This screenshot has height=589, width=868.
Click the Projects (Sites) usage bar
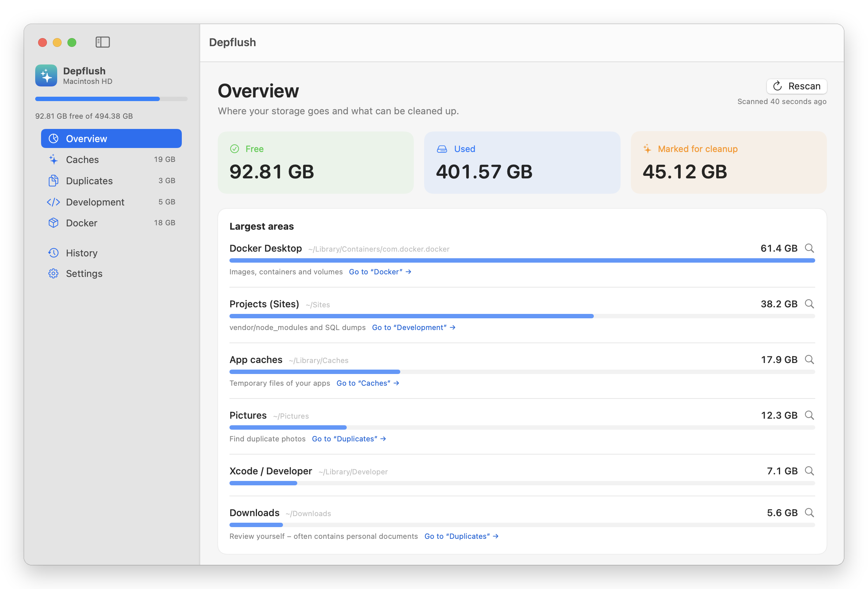point(522,316)
